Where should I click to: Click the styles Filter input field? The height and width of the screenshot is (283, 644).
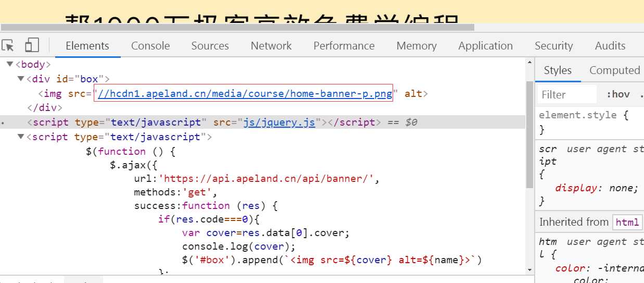point(567,94)
